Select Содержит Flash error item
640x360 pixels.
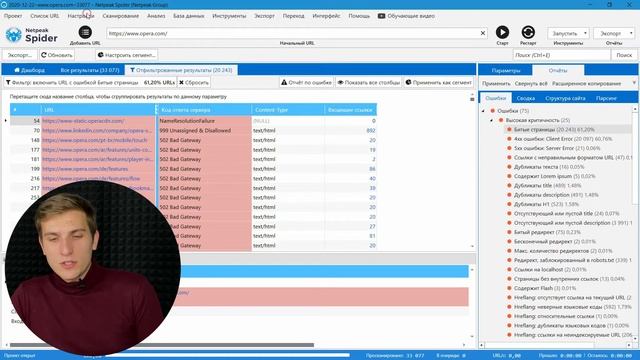[545, 288]
